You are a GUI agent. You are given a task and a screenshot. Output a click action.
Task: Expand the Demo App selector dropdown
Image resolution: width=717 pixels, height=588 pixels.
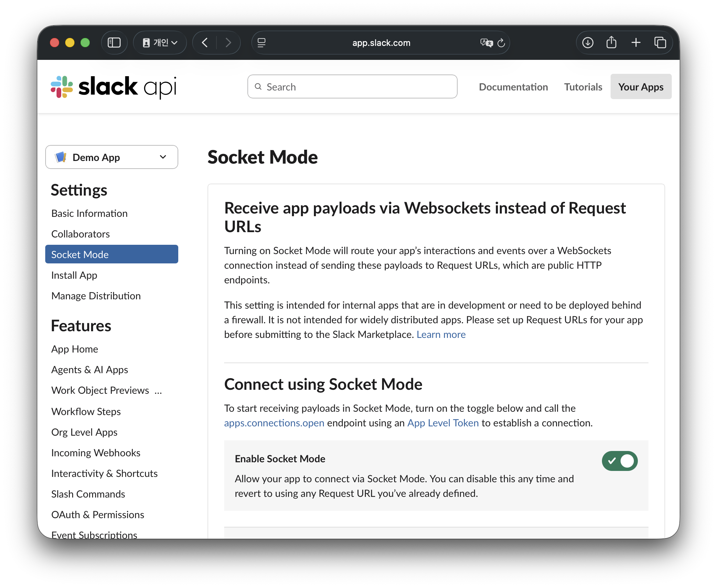tap(111, 157)
